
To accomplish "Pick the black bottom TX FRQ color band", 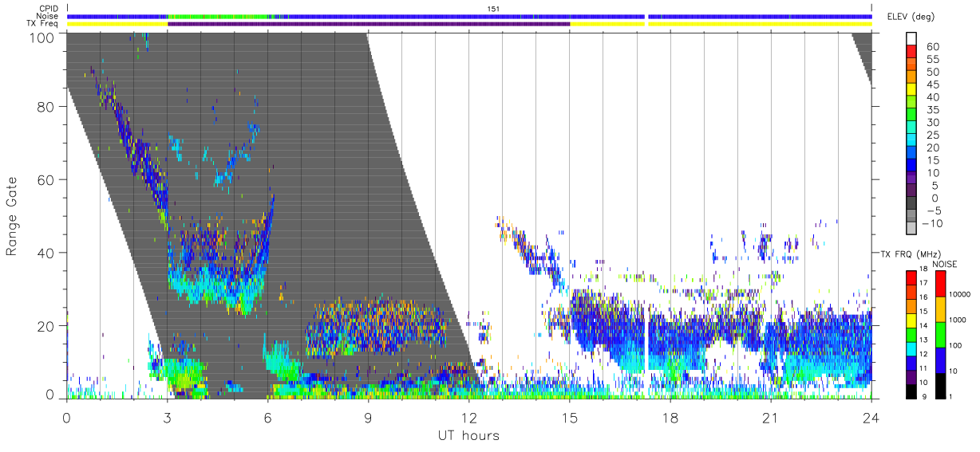I will pos(911,391).
